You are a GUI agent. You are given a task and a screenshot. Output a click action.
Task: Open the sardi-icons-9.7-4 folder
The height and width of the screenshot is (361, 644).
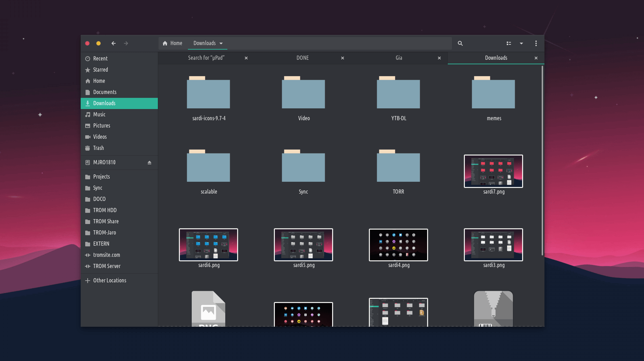tap(208, 93)
